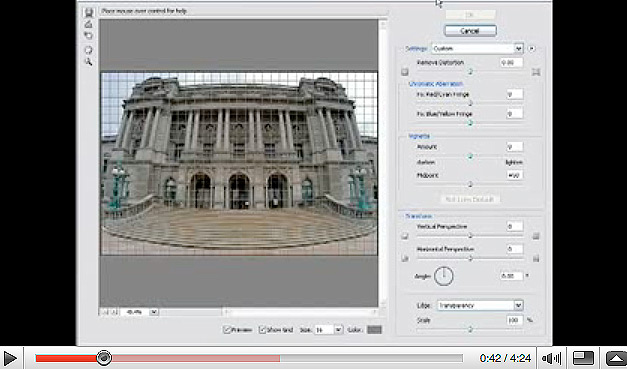Click the Fix Red/Cyan Fringe value field
The image size is (627, 369).
(x=514, y=94)
